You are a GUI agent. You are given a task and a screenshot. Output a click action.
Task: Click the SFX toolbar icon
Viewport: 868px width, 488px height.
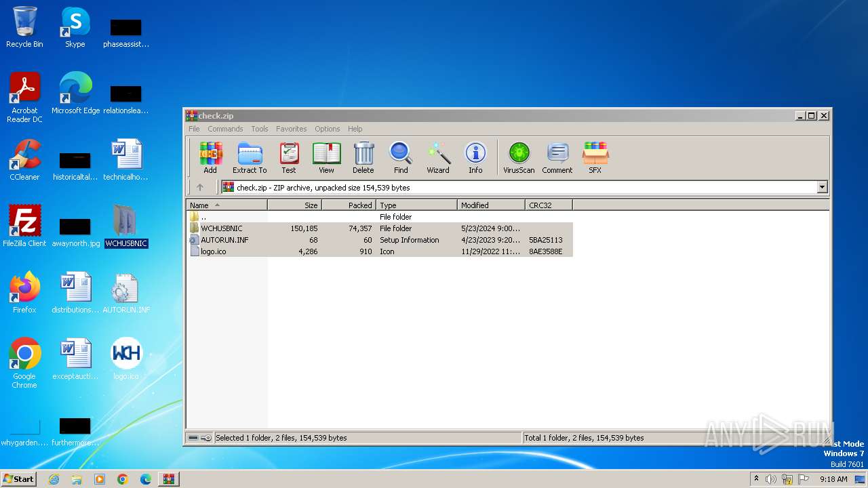[x=595, y=158]
